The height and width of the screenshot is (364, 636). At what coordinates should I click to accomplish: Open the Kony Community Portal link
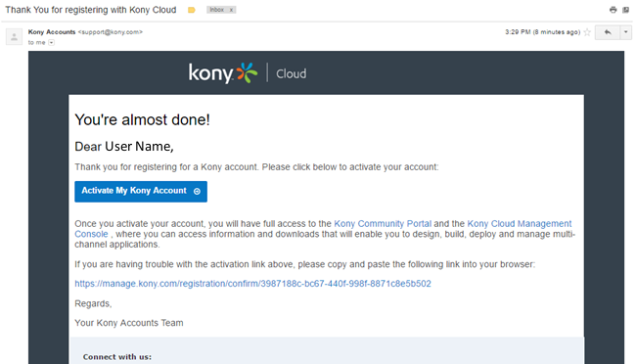(383, 224)
